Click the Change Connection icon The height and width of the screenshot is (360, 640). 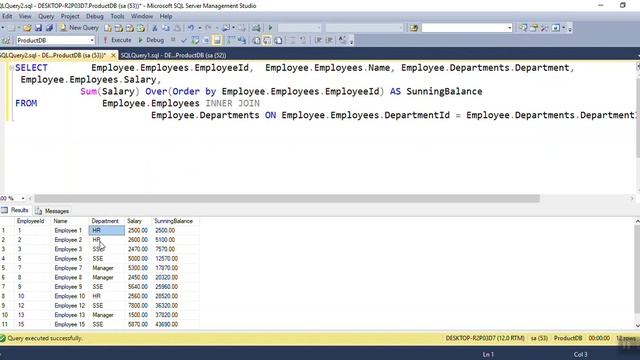tap(6, 40)
